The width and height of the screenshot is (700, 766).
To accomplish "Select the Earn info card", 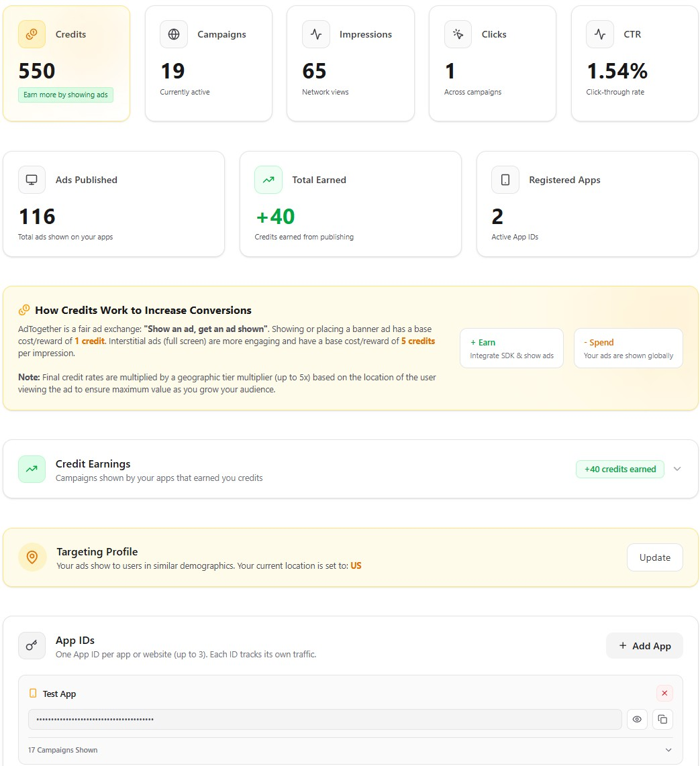I will 511,348.
